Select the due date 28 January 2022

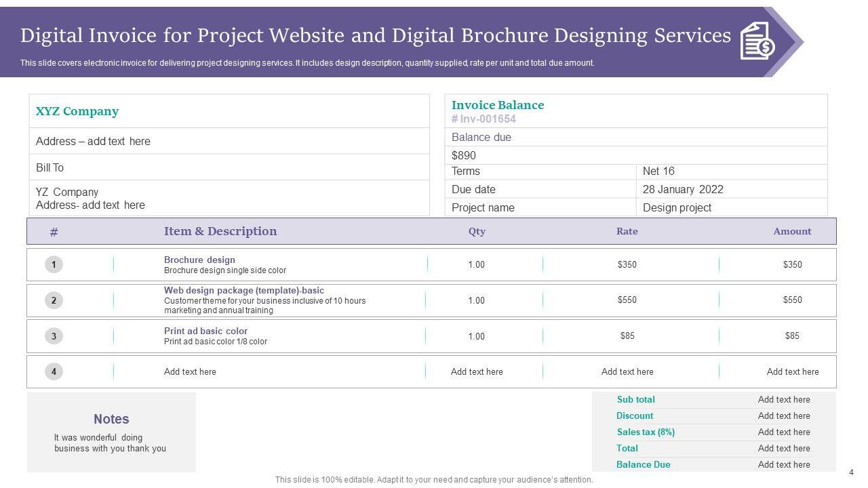click(x=683, y=189)
